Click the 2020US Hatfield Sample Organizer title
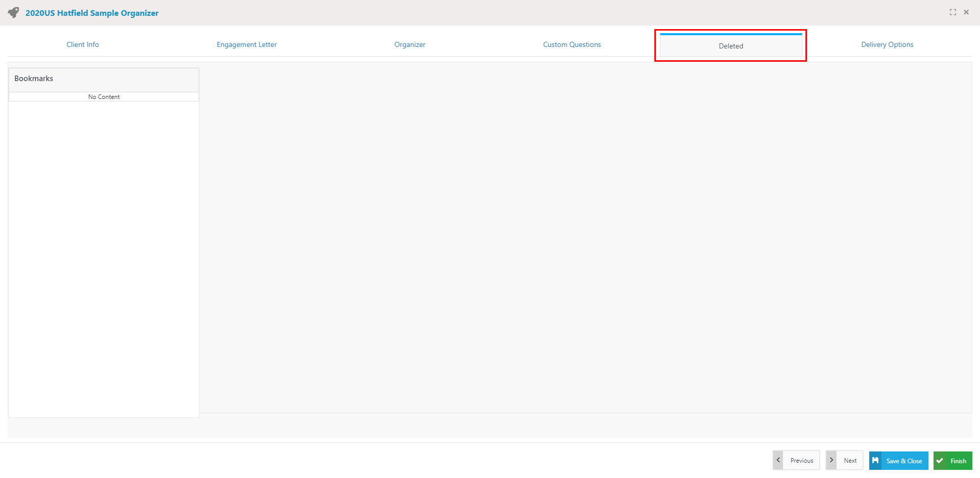 [x=92, y=13]
